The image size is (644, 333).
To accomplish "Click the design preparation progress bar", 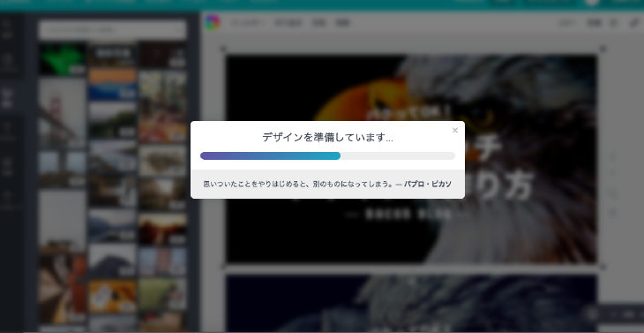I will [x=327, y=155].
